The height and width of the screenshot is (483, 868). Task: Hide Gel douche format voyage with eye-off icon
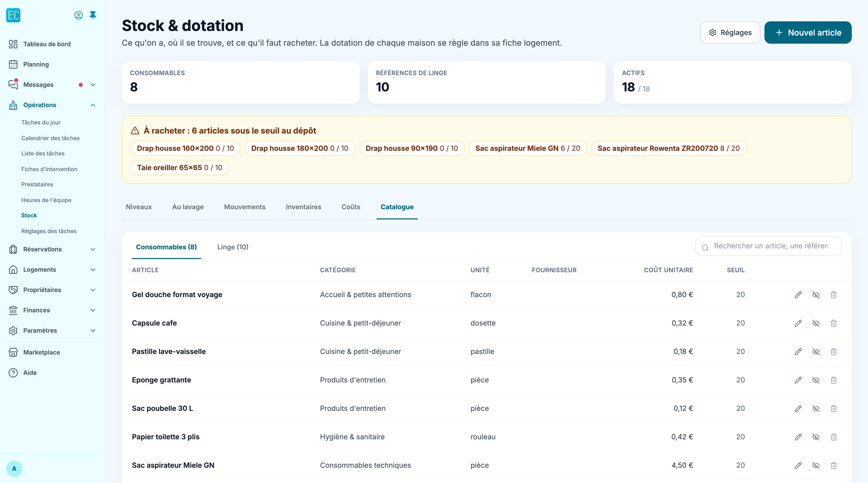[816, 295]
